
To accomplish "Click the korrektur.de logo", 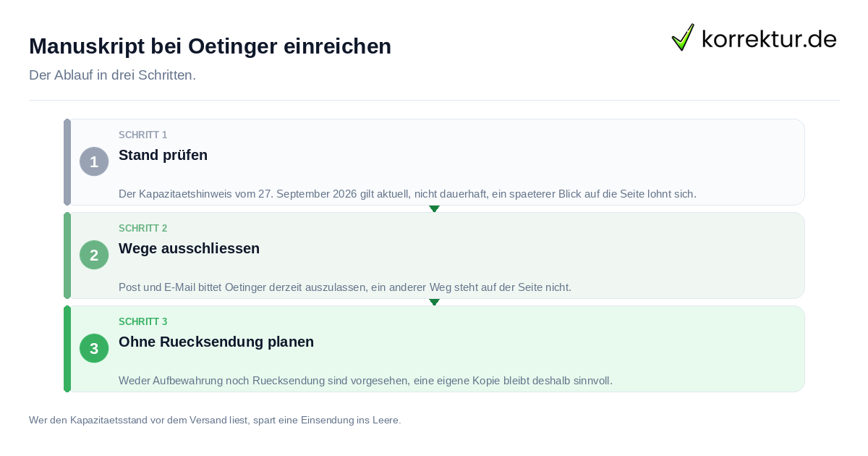I will pos(754,38).
